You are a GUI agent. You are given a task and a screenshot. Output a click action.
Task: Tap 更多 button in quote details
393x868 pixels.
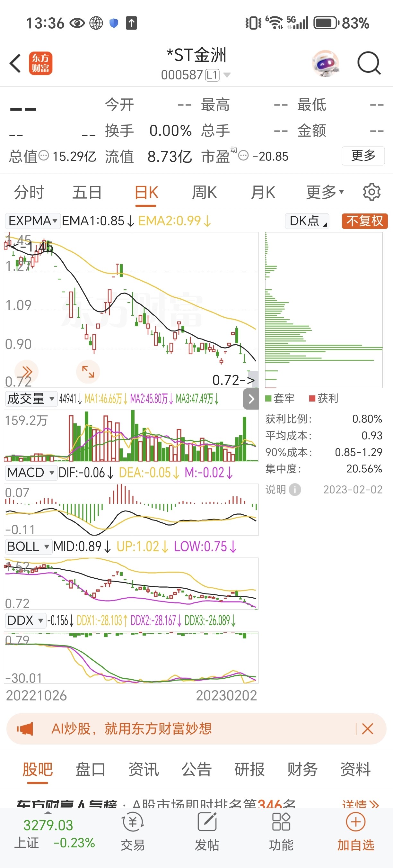tap(363, 156)
